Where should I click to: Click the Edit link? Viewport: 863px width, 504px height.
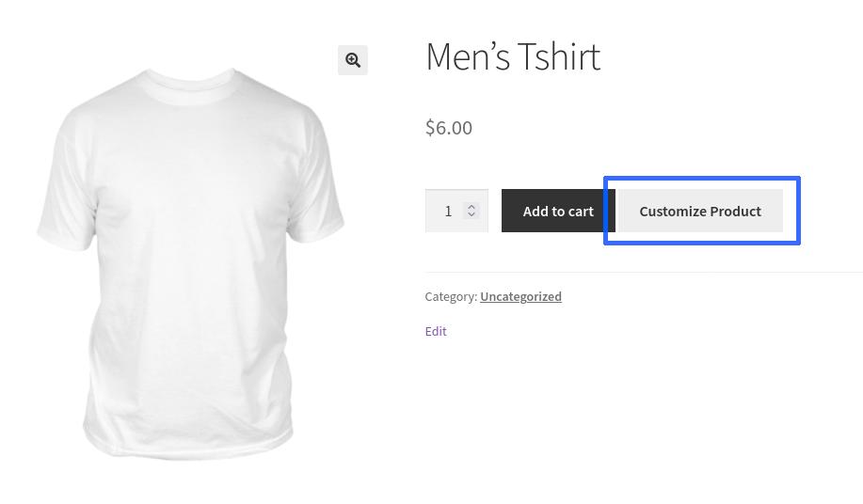tap(436, 331)
